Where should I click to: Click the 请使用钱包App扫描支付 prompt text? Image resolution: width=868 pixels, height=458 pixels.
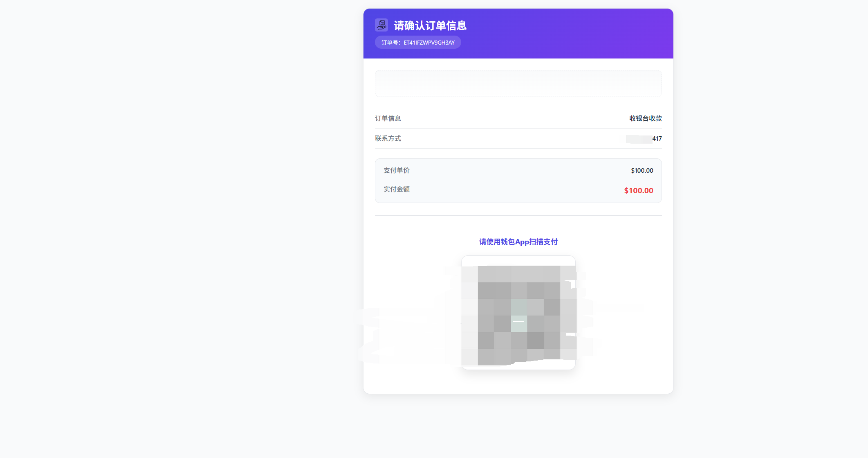518,242
